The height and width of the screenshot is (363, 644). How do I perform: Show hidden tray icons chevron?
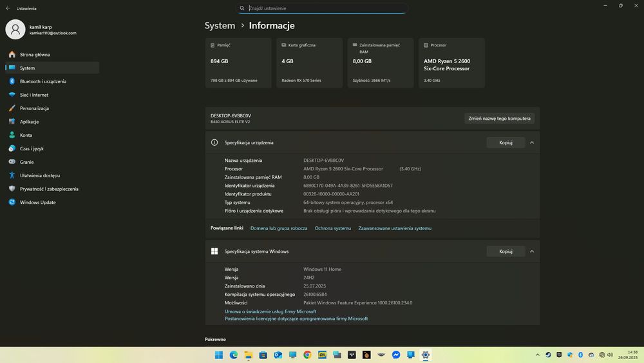537,355
